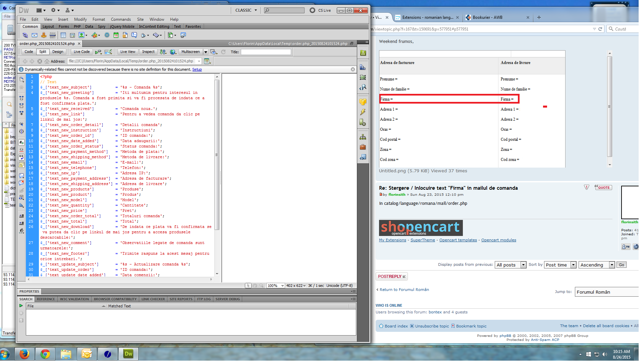Screen dimensions: 644x362
Task: Insert Hyperlink from Common toolbar
Action: click(x=25, y=35)
